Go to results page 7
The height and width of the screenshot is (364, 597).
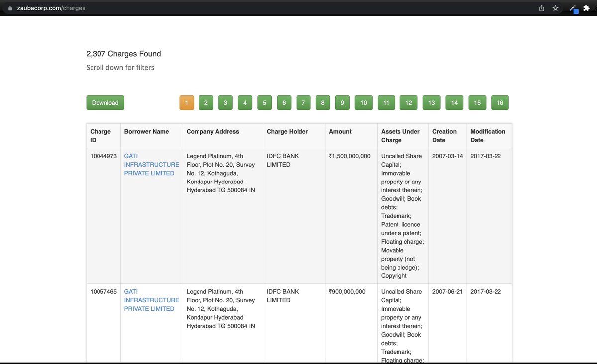(x=303, y=102)
